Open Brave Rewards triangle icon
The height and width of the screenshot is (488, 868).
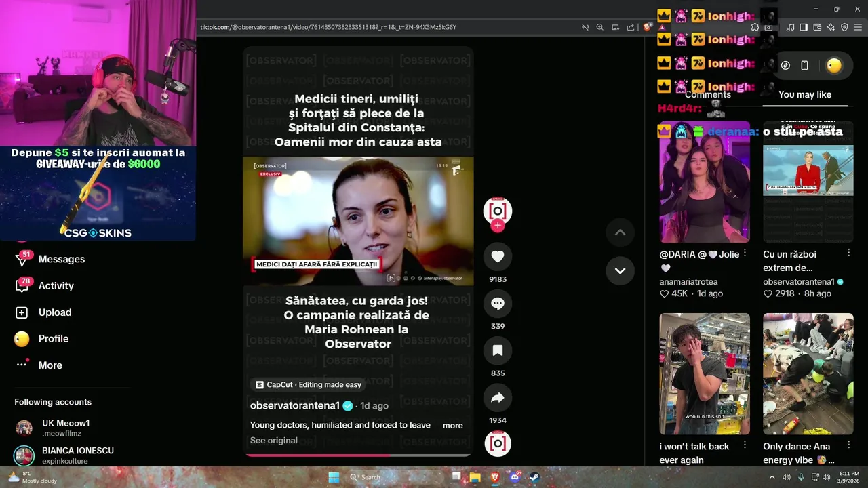(661, 27)
